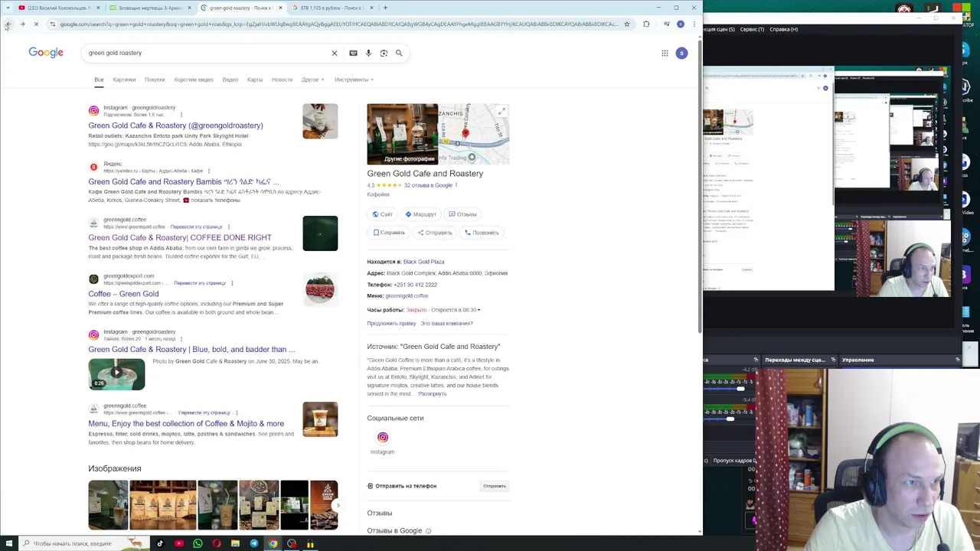Expand the map with the fullscreen arrows
The width and height of the screenshot is (980, 551).
[502, 111]
